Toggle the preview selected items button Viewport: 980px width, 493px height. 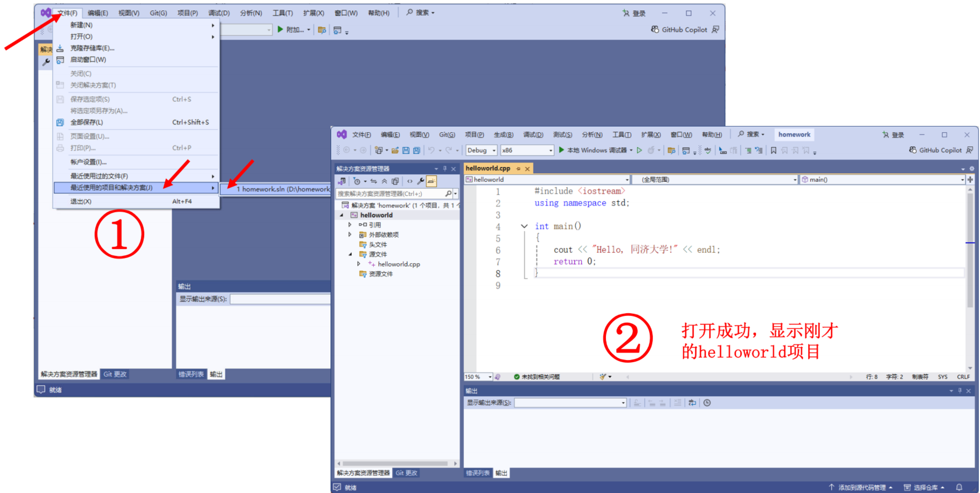click(431, 181)
